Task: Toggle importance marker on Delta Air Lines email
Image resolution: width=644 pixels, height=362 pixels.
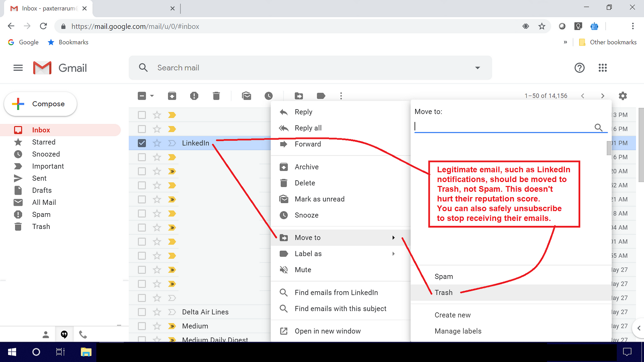Action: (172, 312)
